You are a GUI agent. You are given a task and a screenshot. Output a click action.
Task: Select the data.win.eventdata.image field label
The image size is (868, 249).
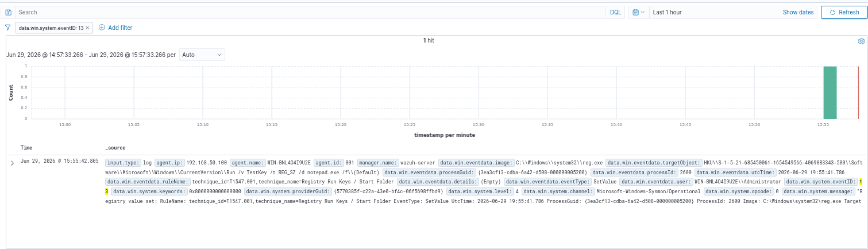pos(476,163)
